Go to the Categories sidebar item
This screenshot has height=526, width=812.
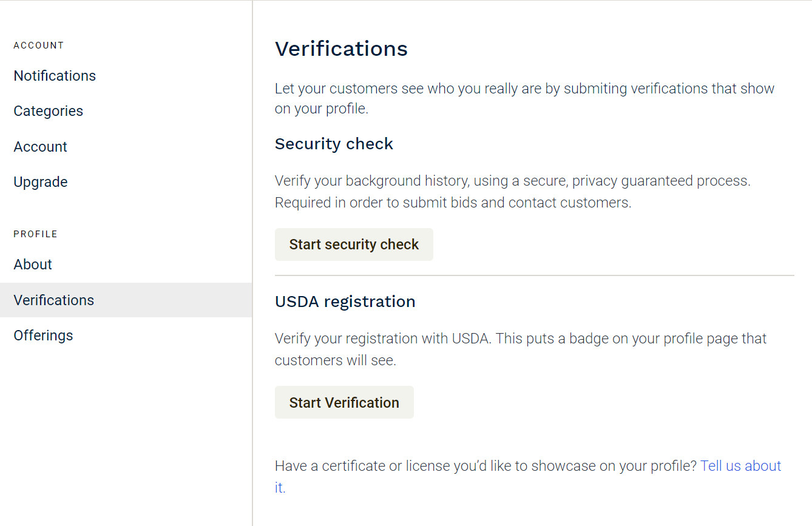[x=49, y=111]
